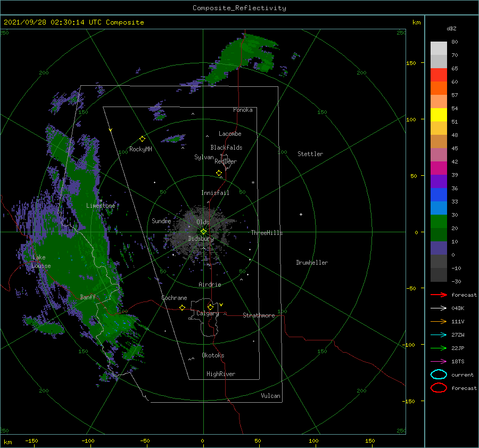Click the Composite_Reflectivity title
The width and height of the screenshot is (479, 448).
pos(240,8)
